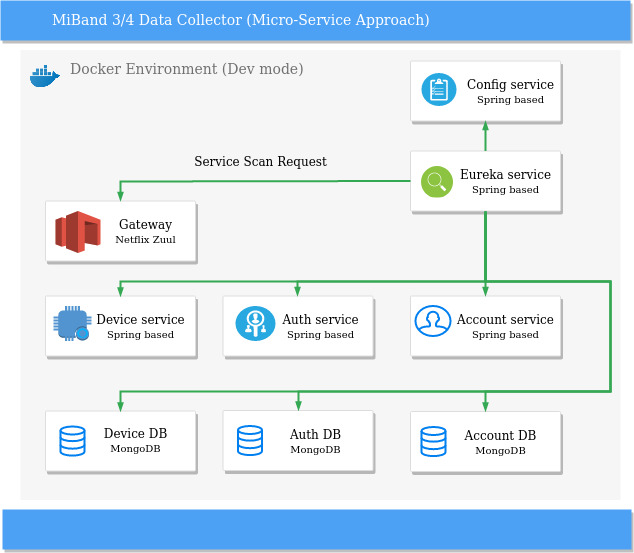This screenshot has width=634, height=553.
Task: Select the Eureka service label
Action: coord(505,174)
